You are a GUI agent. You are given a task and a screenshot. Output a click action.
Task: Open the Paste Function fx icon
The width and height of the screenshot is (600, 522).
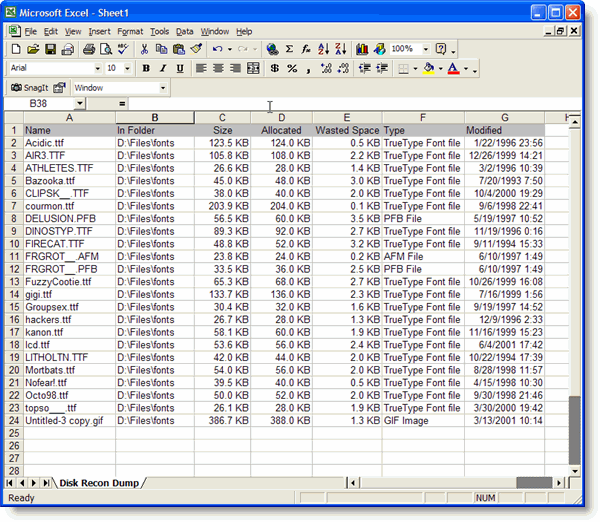[306, 49]
